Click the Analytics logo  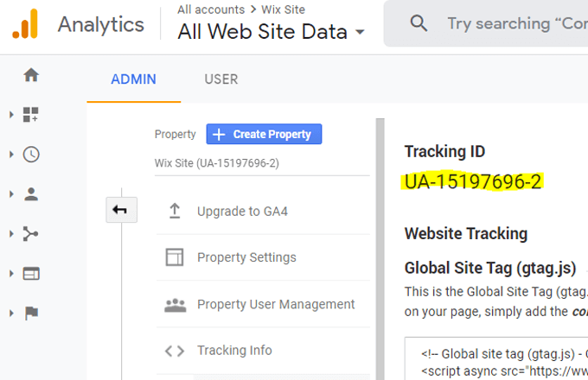point(24,24)
